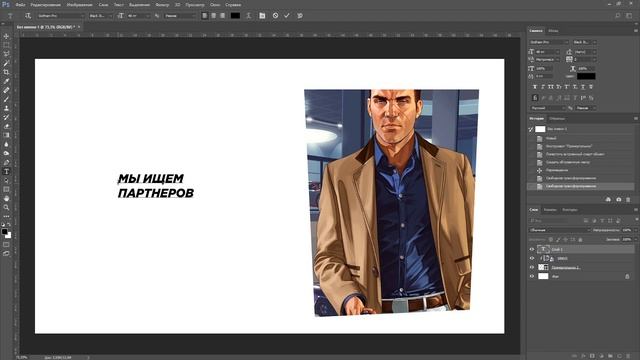Select the Move tool

coord(6,36)
